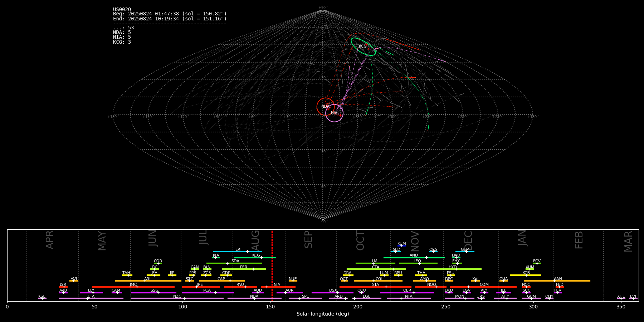Click the EVI shower bar in timeline
Screen dimensions: 644x322
(633, 298)
